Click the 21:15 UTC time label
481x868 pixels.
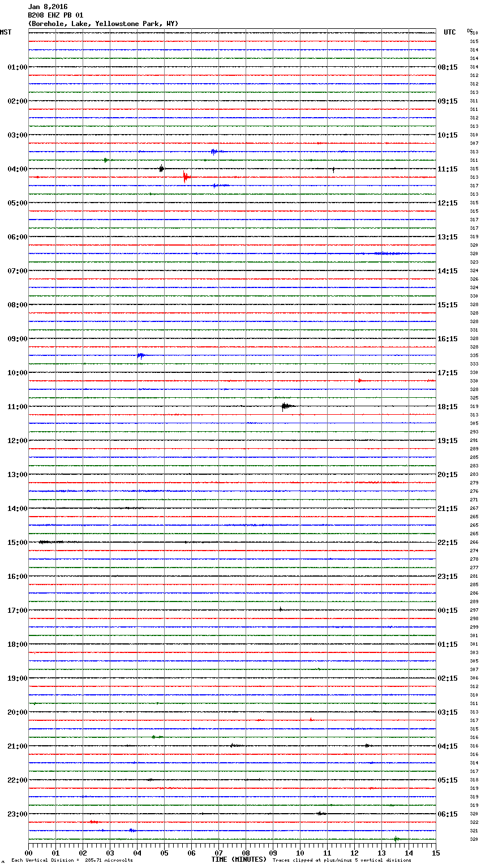448,509
